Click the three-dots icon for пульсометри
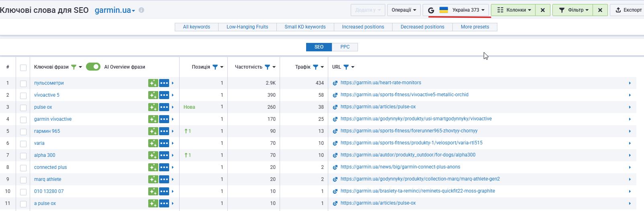644x211 pixels. pos(164,83)
